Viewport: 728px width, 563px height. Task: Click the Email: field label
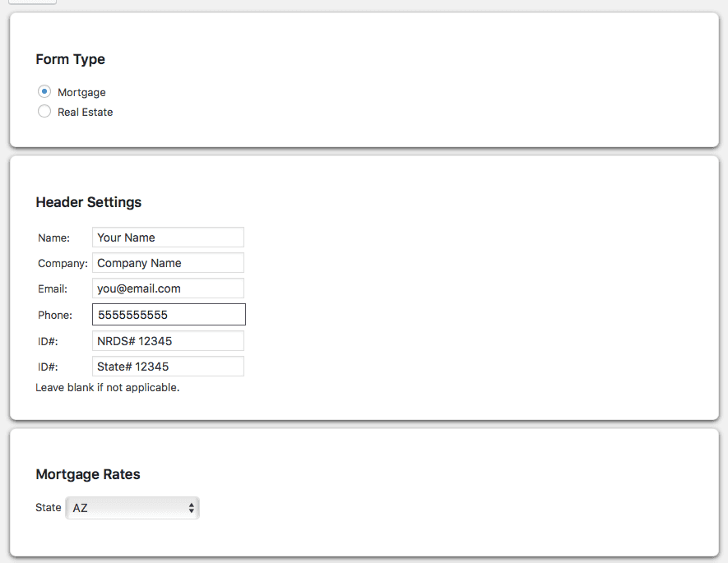tap(53, 289)
